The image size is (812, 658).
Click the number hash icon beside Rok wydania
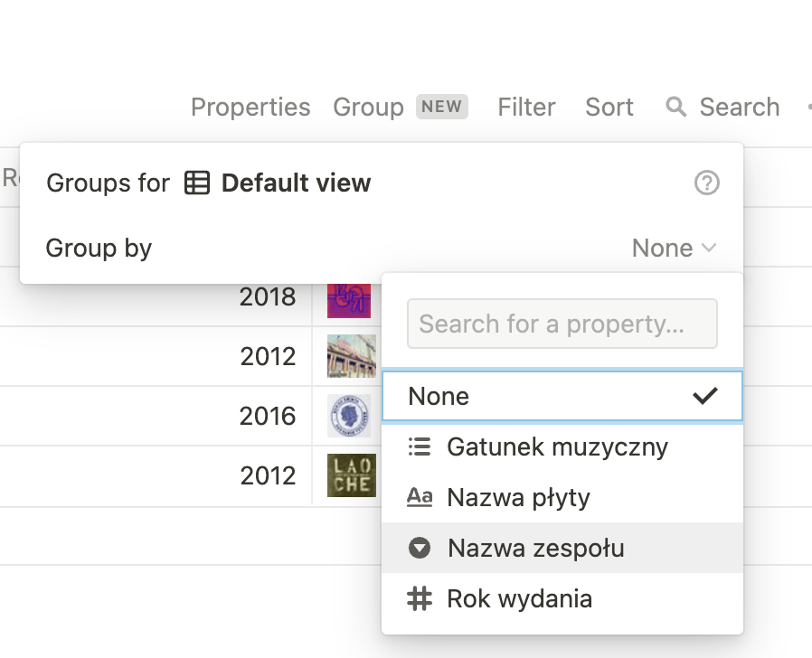coord(419,598)
